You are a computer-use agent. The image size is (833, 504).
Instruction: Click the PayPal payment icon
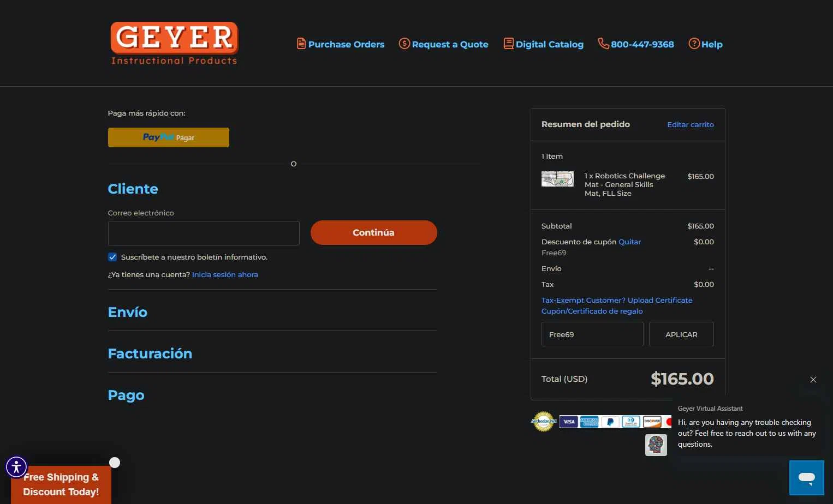610,422
